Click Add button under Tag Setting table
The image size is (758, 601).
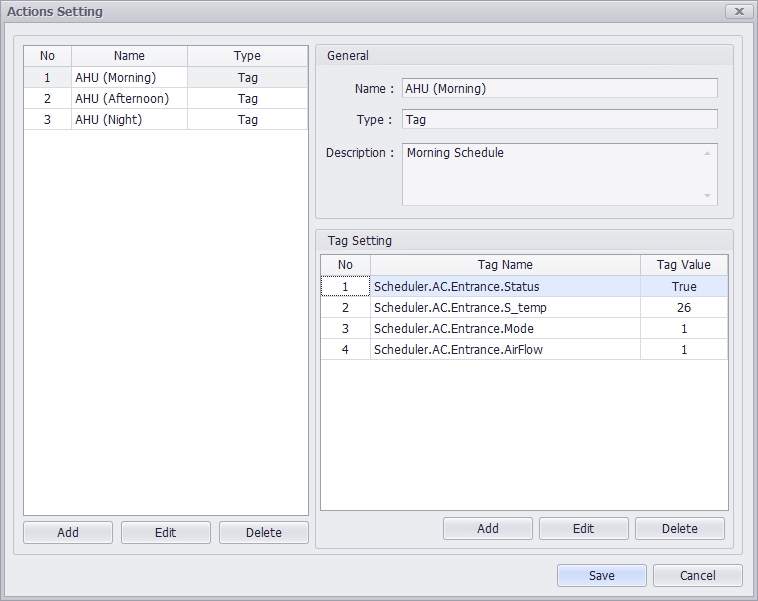tap(488, 529)
